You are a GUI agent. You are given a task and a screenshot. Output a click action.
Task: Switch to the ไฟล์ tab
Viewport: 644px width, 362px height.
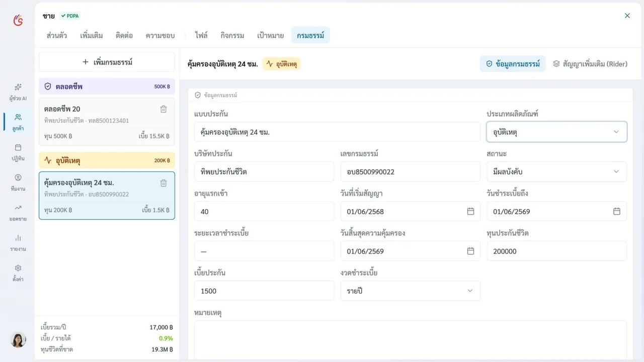click(x=201, y=35)
